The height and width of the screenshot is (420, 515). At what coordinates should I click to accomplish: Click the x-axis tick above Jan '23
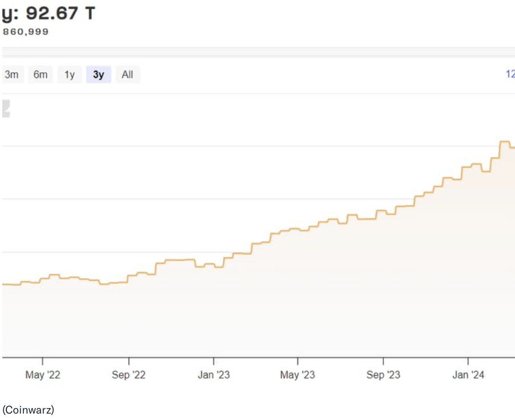[214, 361]
